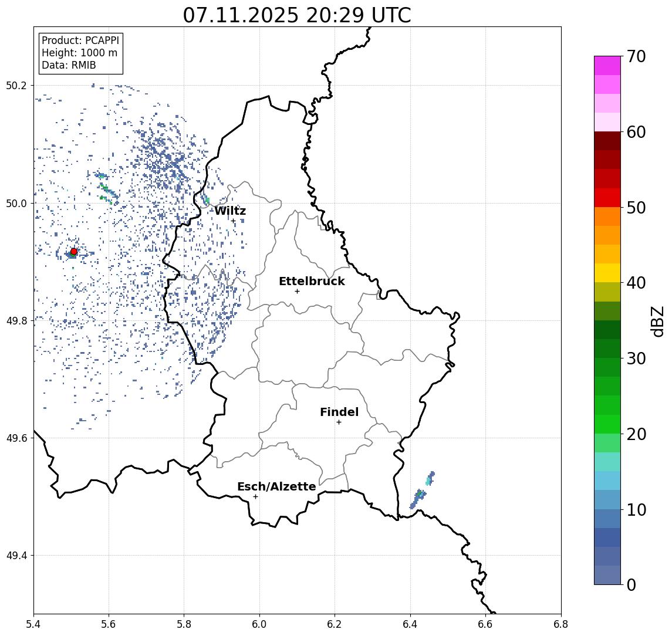Click the colorbar tick label 0
The height and width of the screenshot is (636, 672).
point(632,584)
